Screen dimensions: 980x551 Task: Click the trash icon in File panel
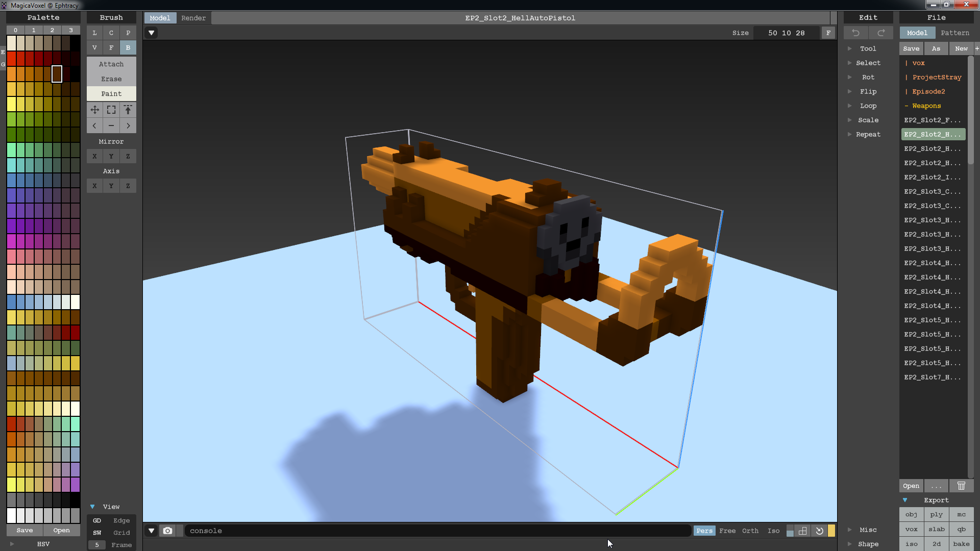(x=962, y=486)
